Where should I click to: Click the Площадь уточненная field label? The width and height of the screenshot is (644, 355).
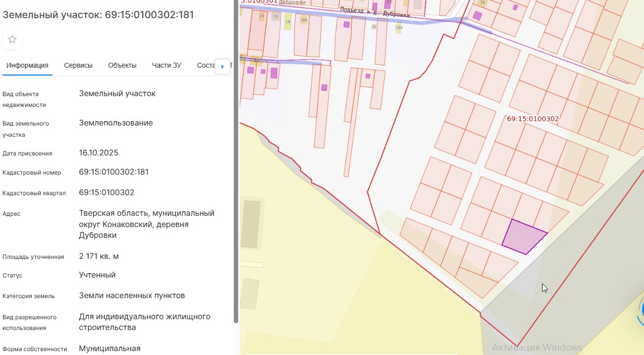33,257
